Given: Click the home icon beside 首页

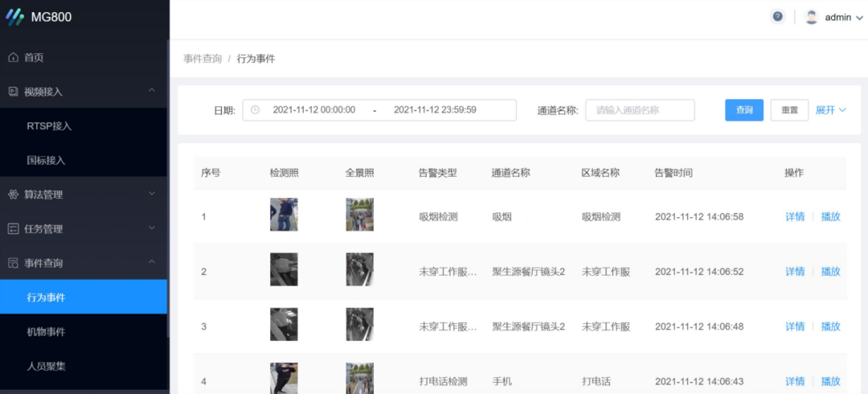Looking at the screenshot, I should pyautogui.click(x=13, y=58).
